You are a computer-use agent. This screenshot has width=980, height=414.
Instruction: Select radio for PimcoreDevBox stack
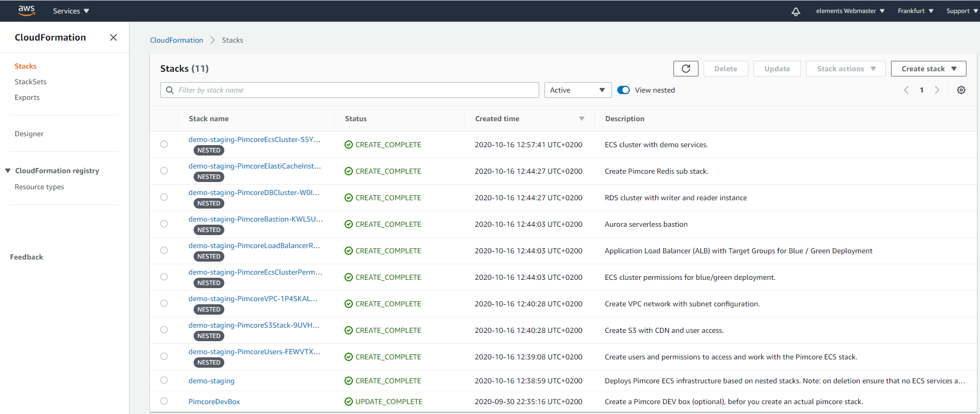(x=164, y=401)
